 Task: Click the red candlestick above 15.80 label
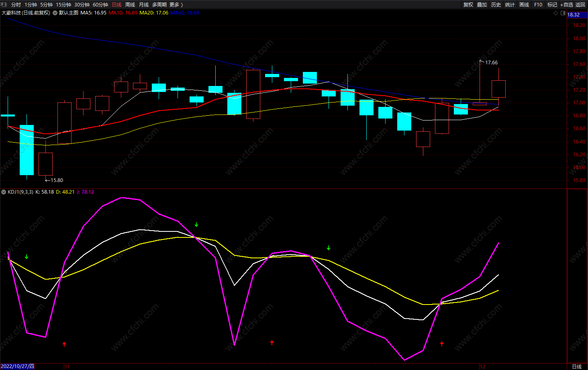click(45, 164)
